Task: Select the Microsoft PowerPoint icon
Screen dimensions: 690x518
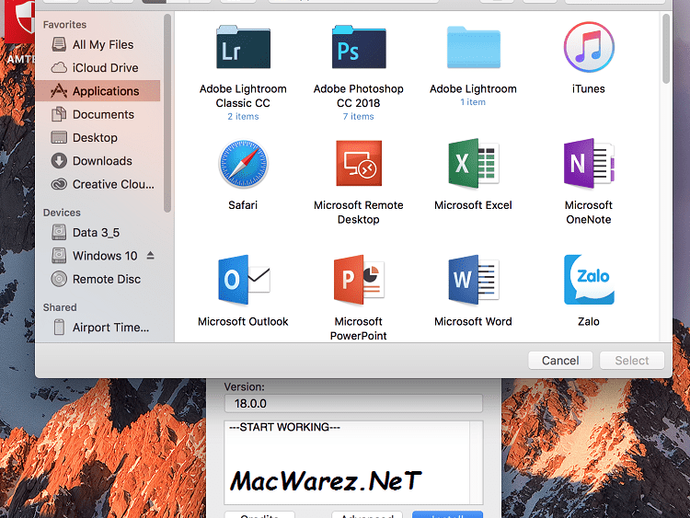Action: coord(359,280)
